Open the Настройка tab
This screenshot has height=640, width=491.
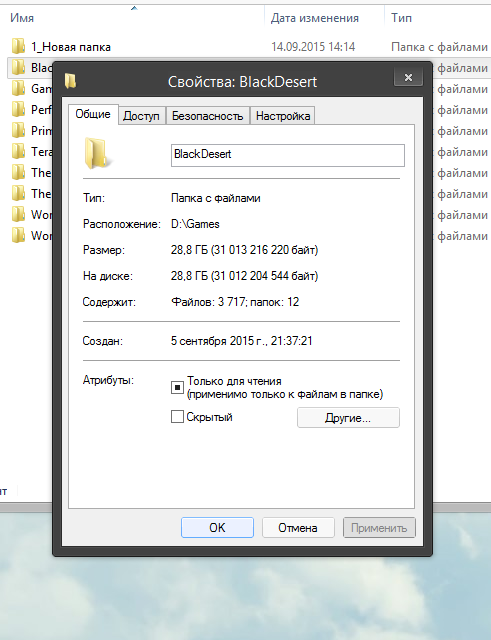point(283,116)
